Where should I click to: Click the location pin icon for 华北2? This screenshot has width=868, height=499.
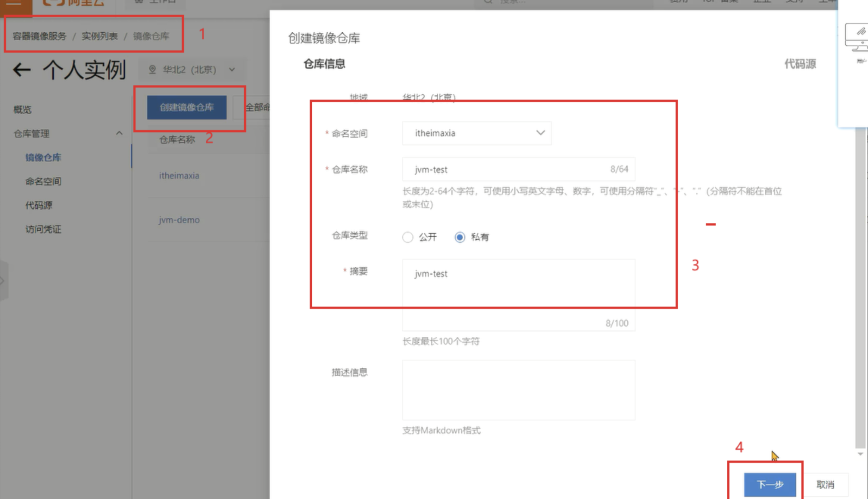(x=152, y=69)
